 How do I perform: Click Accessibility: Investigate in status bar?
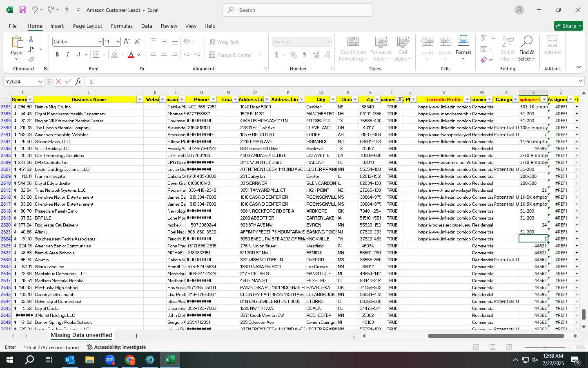pos(116,347)
